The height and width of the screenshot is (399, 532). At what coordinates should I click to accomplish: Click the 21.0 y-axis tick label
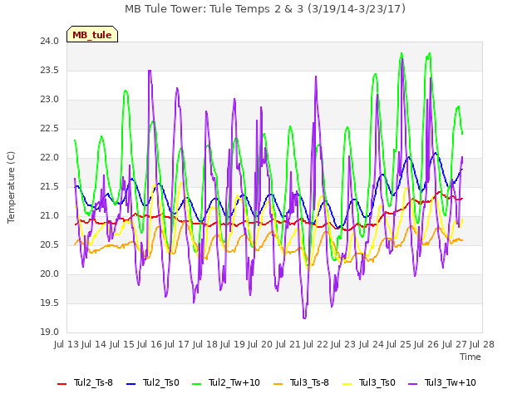tap(50, 216)
